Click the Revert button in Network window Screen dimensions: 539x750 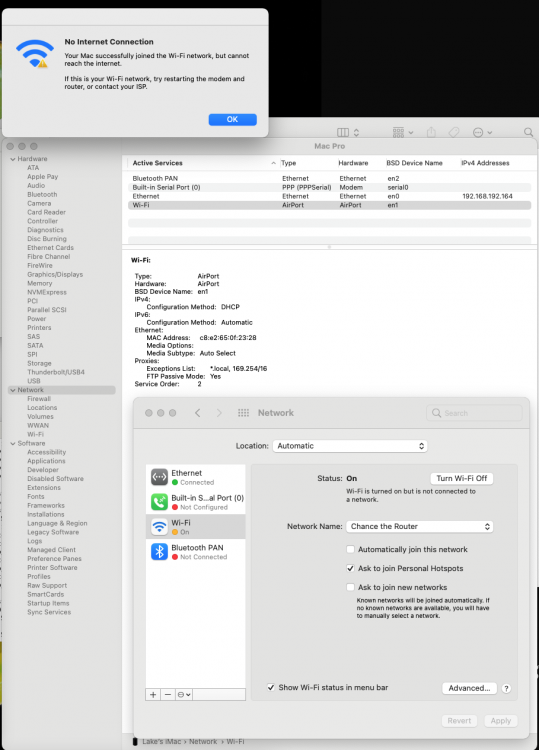(459, 721)
